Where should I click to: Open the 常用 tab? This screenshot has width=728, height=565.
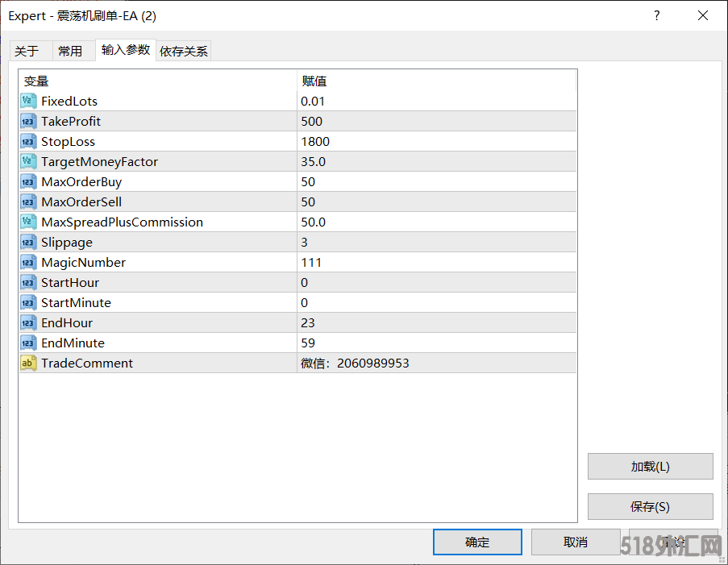click(70, 51)
